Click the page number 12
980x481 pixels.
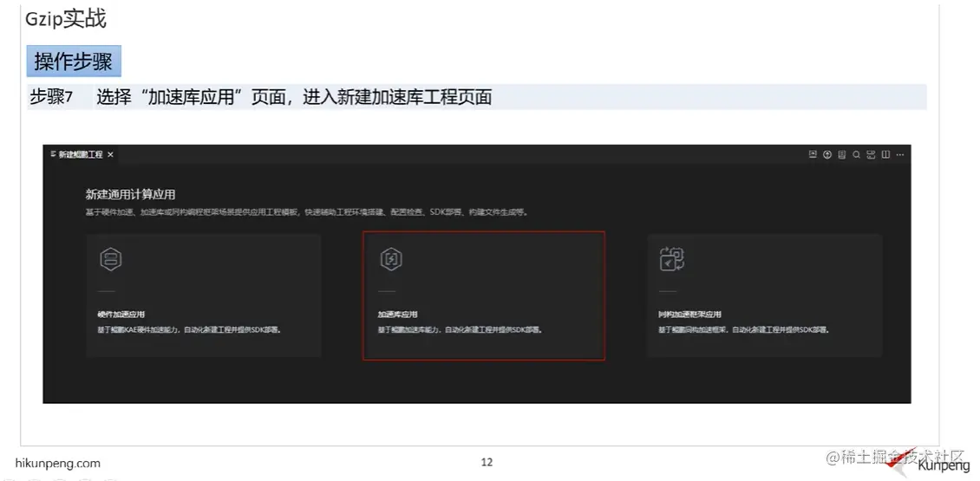tap(487, 463)
